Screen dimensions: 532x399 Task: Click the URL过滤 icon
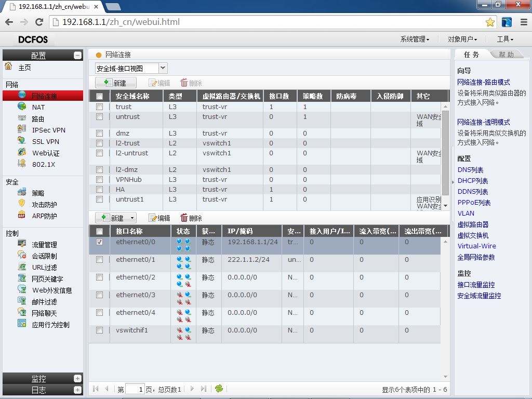22,267
